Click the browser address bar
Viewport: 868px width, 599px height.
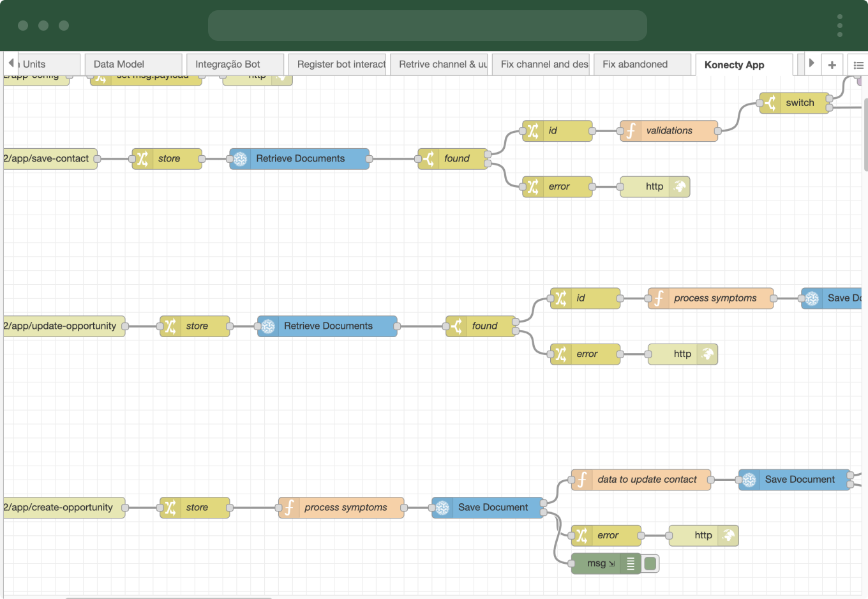pos(427,26)
